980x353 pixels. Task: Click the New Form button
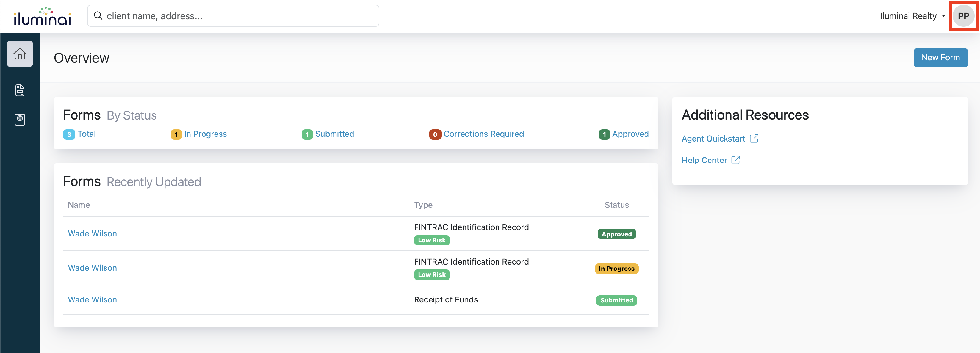tap(940, 58)
